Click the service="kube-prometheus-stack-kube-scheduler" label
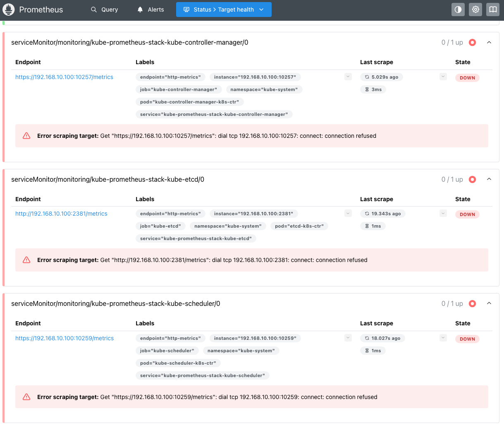 (203, 375)
